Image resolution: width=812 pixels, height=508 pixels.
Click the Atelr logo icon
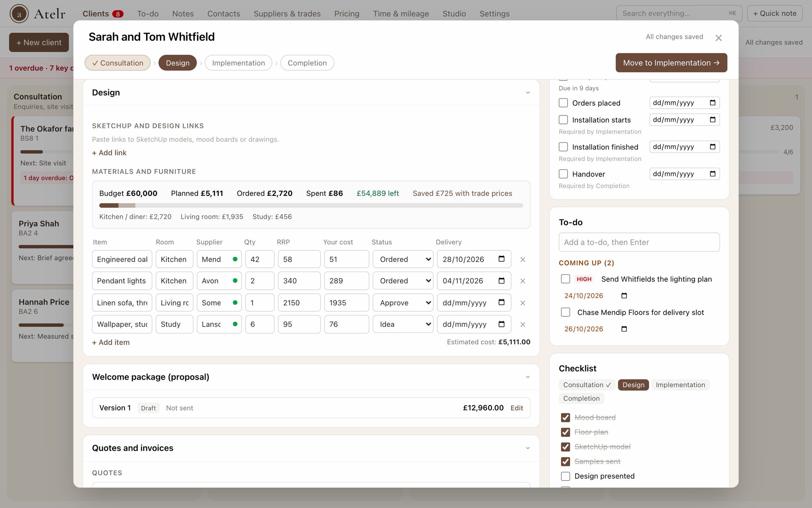tap(19, 13)
